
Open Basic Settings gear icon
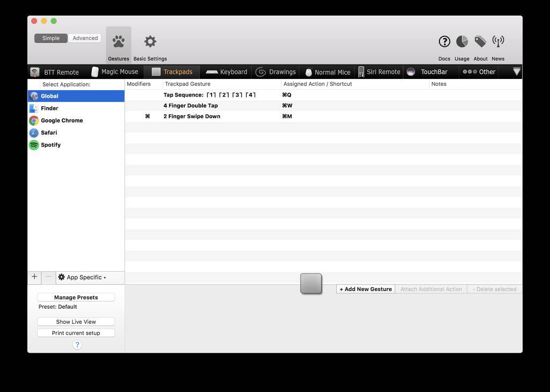[x=150, y=42]
